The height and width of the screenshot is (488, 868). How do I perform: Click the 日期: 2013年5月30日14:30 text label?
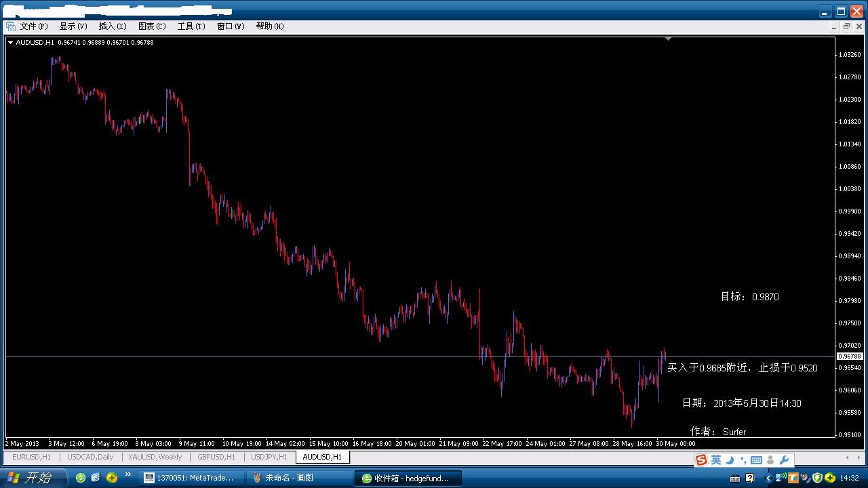(741, 403)
